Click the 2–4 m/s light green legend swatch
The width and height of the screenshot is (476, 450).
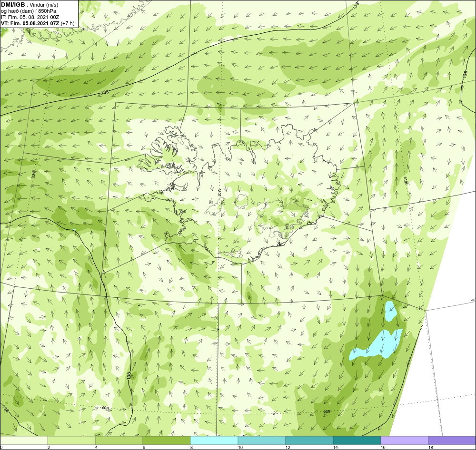71,440
